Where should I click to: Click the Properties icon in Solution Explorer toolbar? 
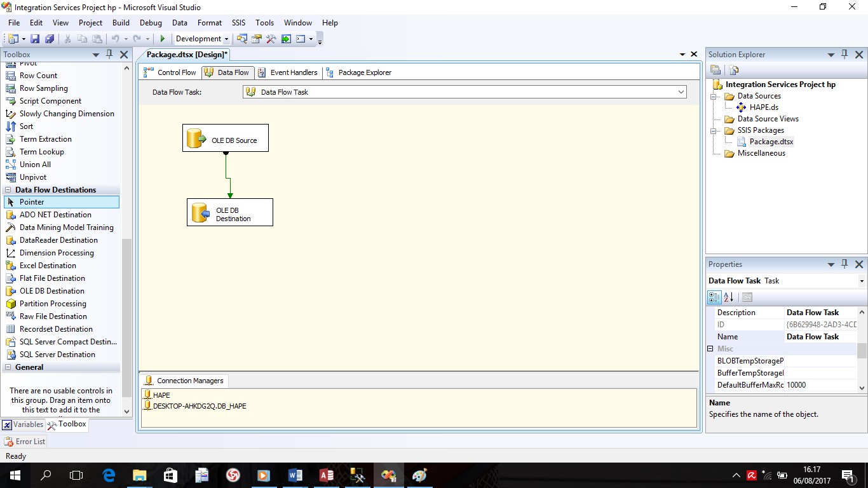(x=715, y=70)
